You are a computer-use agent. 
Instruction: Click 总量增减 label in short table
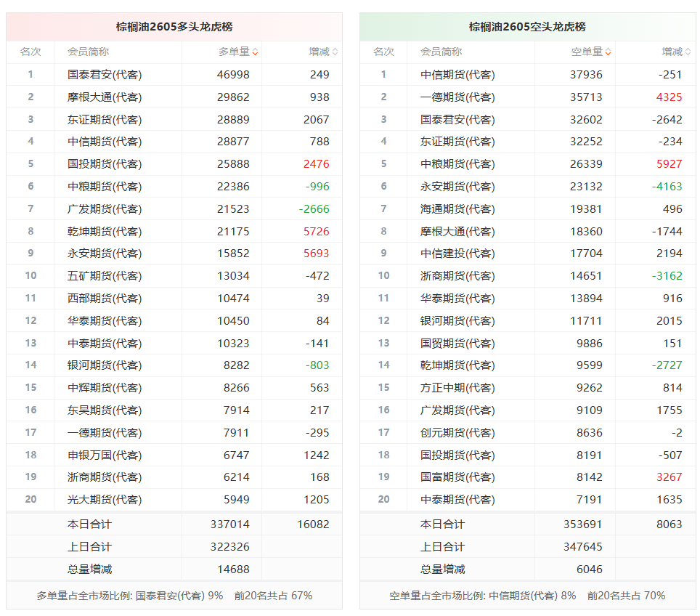(442, 570)
